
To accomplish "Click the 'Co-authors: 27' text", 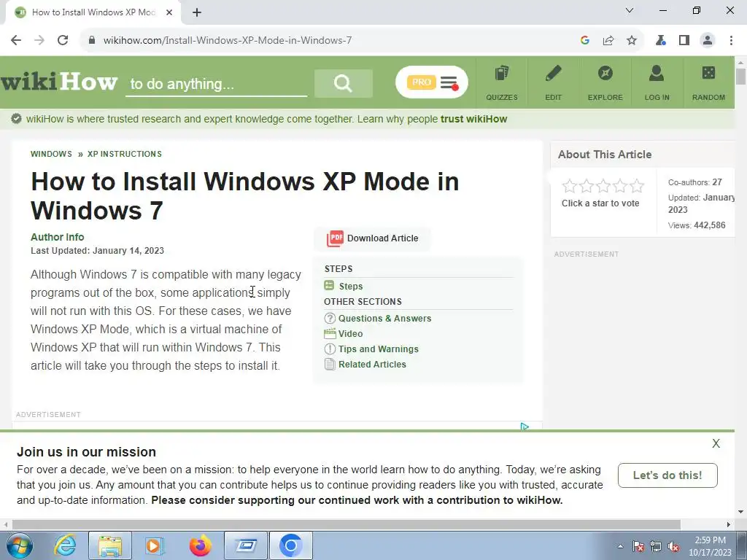I will tap(694, 182).
